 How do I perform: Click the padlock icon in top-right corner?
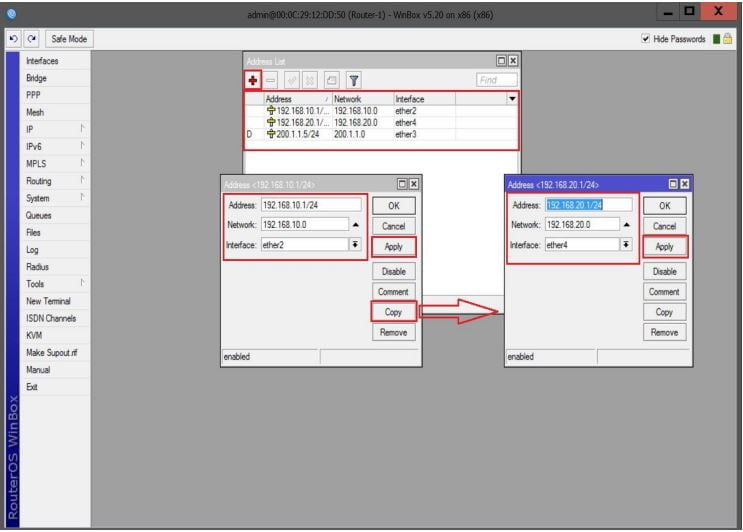[728, 39]
